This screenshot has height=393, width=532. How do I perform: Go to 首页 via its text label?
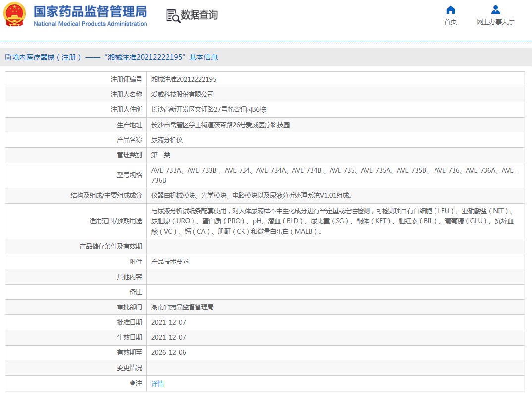450,22
